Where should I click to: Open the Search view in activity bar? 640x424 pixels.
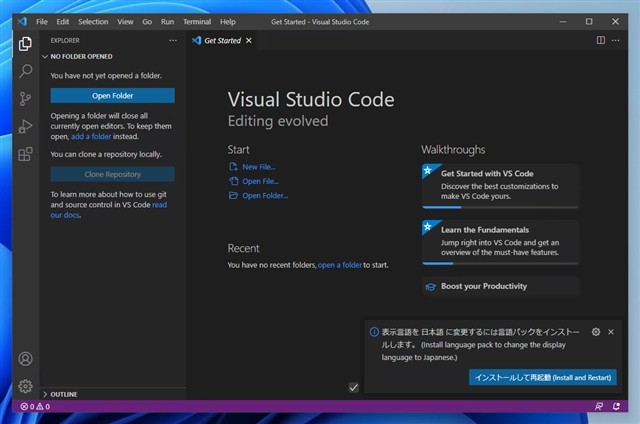(x=26, y=71)
